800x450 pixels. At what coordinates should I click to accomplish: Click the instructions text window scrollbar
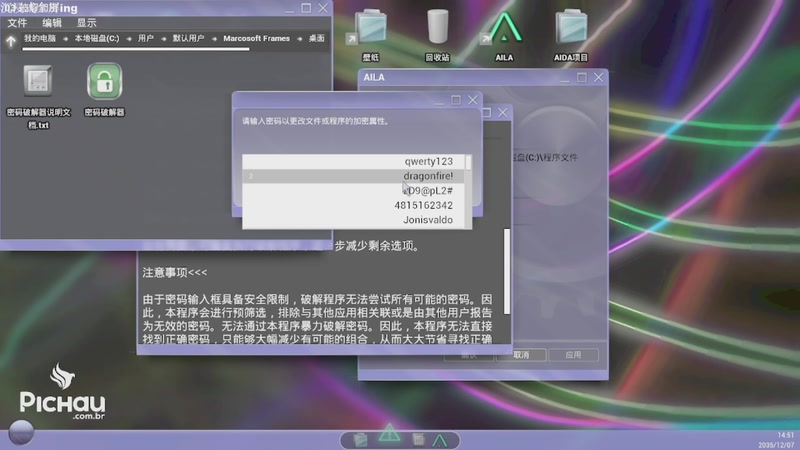click(507, 271)
